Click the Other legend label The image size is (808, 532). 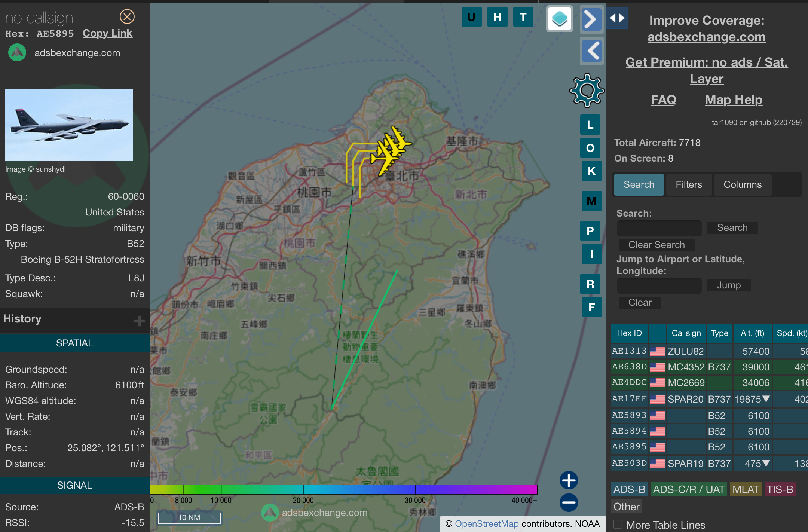click(x=627, y=507)
